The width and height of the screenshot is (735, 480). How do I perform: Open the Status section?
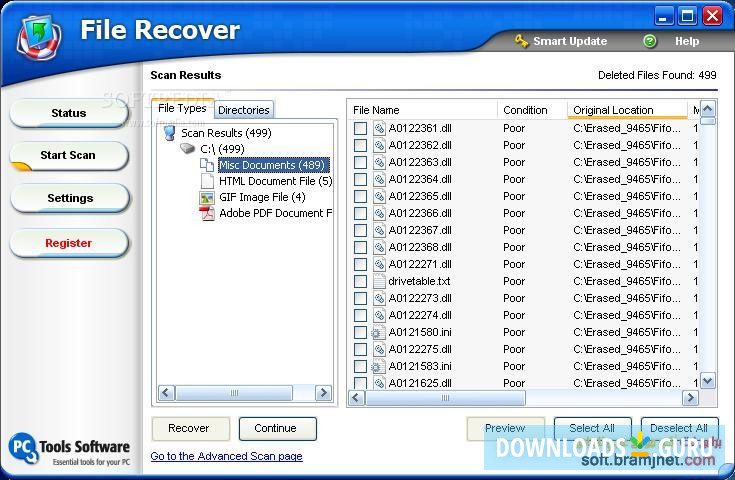[x=69, y=113]
